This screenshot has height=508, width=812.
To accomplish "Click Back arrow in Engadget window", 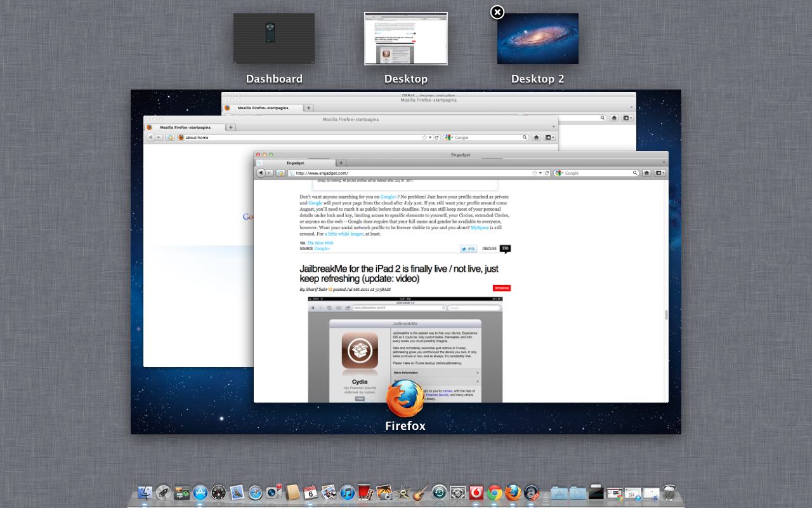I will tap(261, 173).
